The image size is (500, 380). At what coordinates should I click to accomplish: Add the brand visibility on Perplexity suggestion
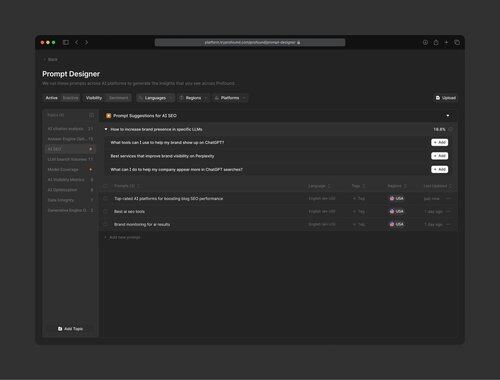(440, 156)
